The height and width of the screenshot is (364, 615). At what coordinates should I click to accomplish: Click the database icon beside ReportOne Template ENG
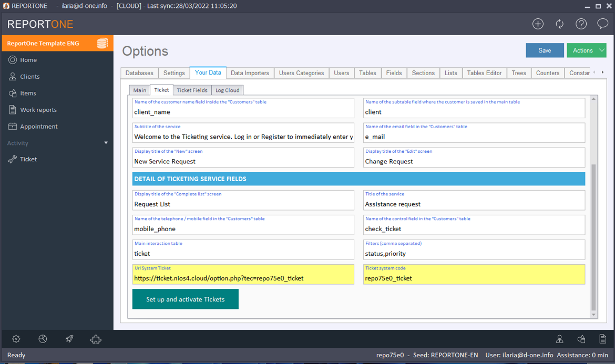click(102, 43)
